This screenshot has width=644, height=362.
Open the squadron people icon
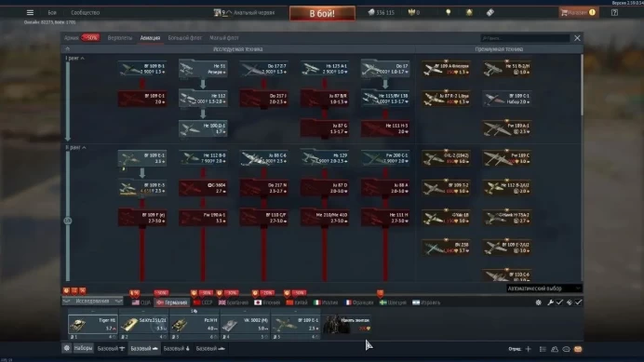click(x=555, y=349)
